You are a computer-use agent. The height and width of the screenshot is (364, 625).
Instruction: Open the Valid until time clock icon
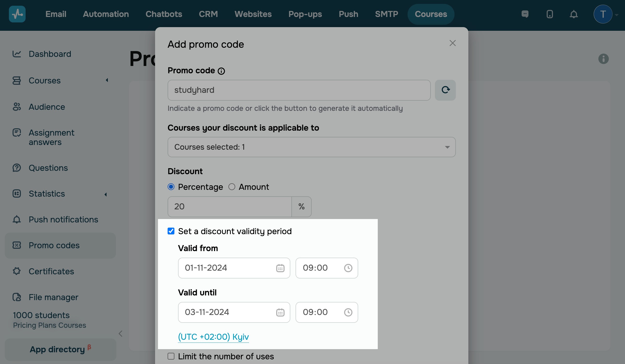tap(348, 312)
